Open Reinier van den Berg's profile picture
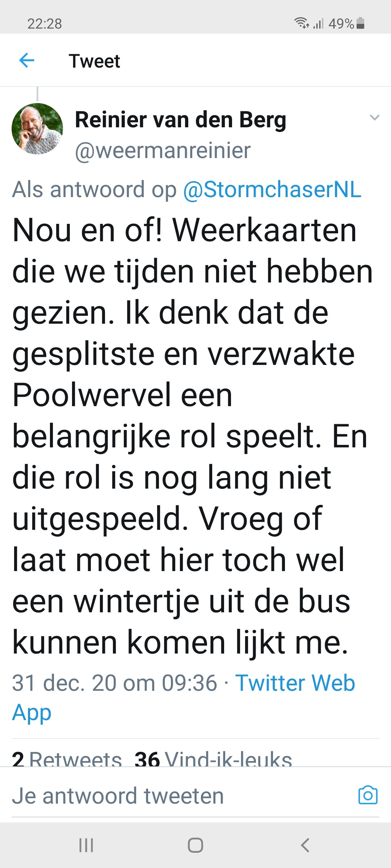 [37, 129]
